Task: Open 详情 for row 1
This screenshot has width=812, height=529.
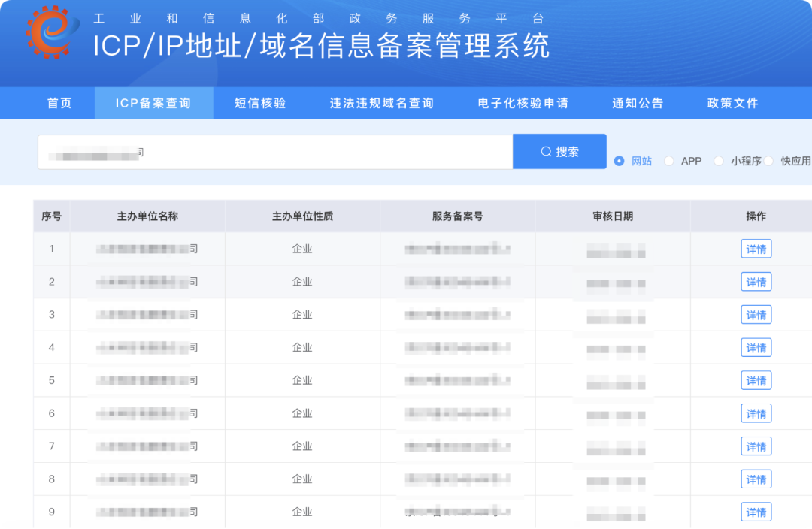Action: point(756,249)
